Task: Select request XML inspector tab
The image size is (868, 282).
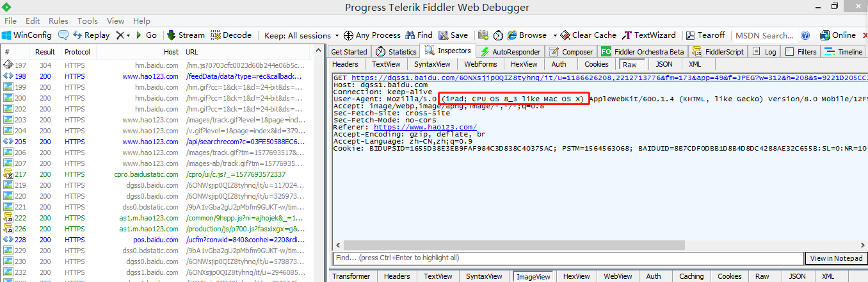Action: pos(695,64)
